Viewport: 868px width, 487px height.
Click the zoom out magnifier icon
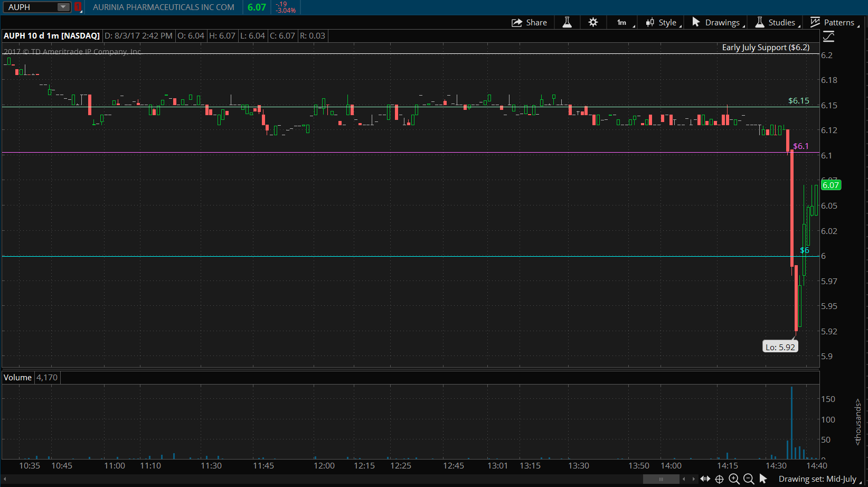point(749,479)
